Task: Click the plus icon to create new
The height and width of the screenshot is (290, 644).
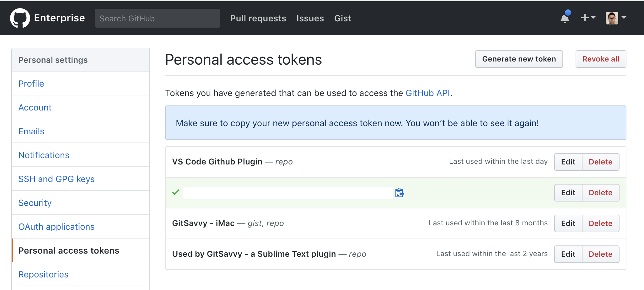Action: point(585,18)
